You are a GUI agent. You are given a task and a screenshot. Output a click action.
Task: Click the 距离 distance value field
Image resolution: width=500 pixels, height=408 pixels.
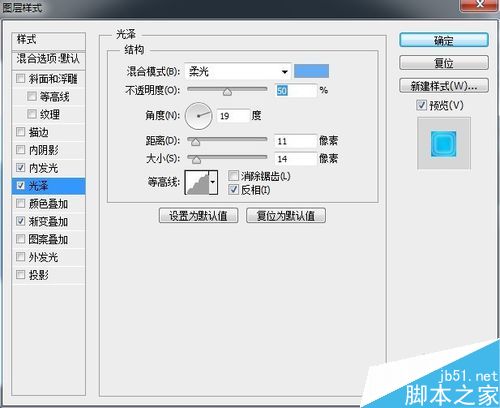(295, 141)
